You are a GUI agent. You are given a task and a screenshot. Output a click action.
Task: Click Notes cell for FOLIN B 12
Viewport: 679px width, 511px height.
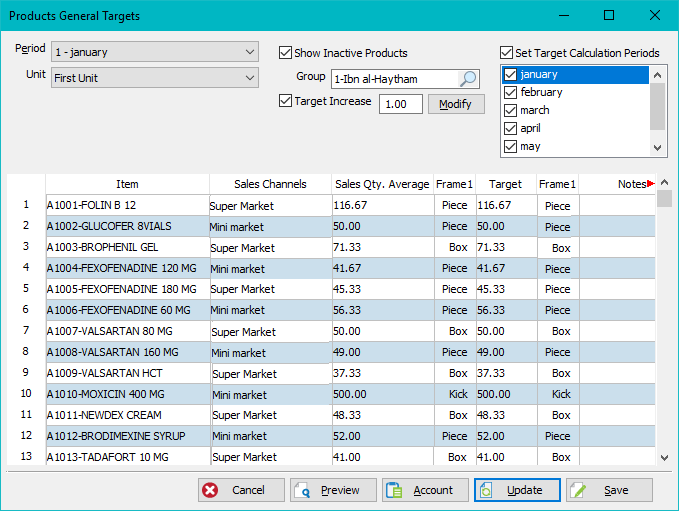click(x=618, y=205)
